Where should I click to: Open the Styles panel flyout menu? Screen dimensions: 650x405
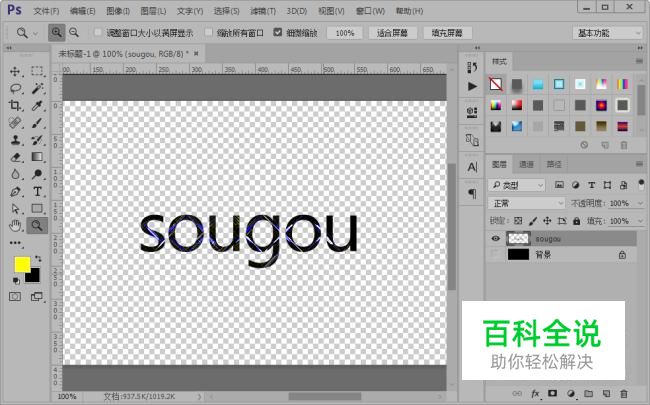(639, 61)
